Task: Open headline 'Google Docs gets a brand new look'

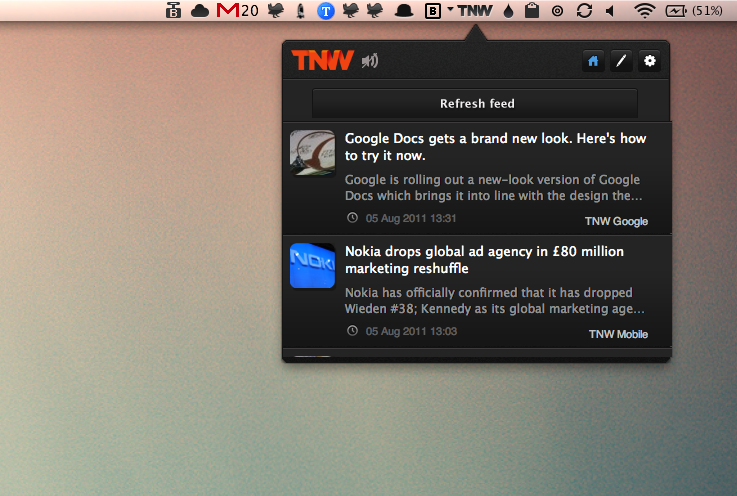Action: click(x=495, y=147)
